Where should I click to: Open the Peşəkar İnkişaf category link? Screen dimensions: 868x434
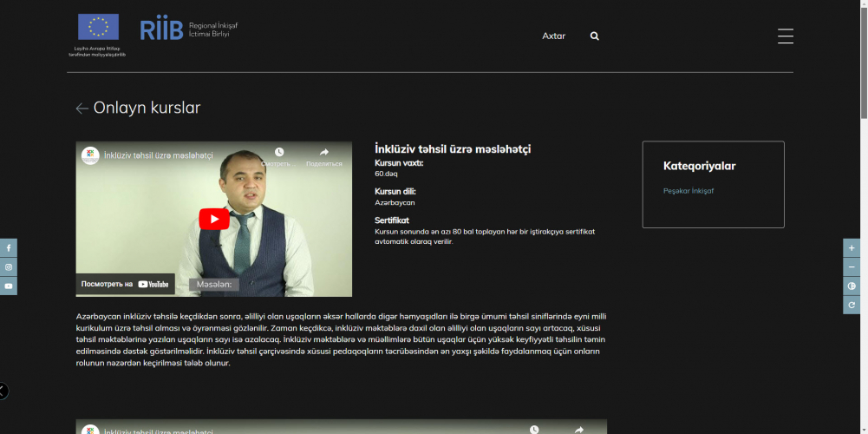[689, 191]
